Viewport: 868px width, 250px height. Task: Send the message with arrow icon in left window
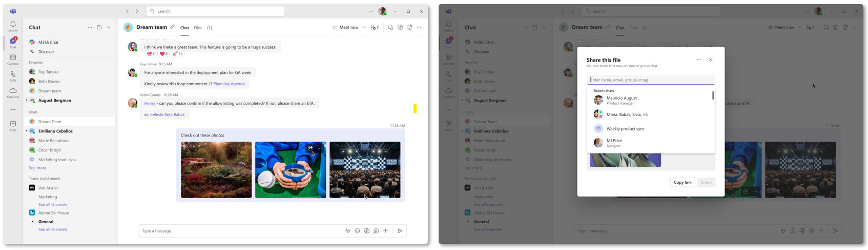click(400, 231)
